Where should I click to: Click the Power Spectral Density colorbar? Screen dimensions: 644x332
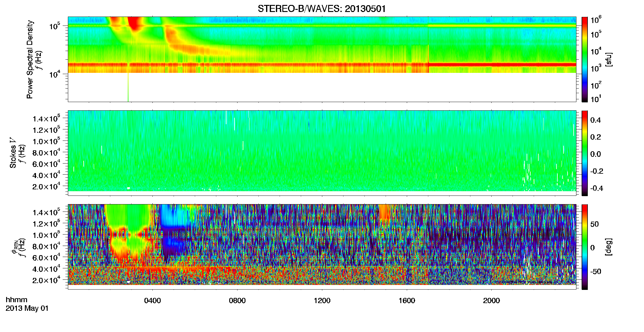point(585,59)
